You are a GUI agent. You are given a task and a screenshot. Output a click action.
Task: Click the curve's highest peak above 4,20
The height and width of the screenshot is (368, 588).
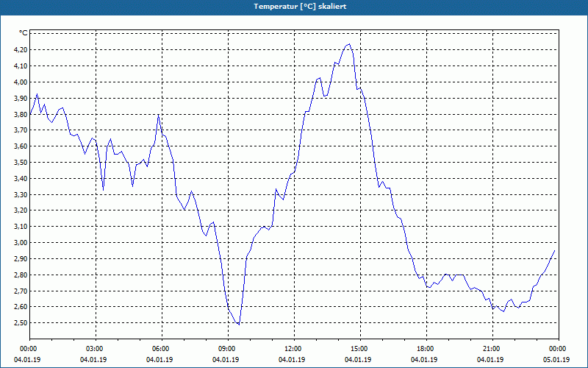tap(350, 44)
